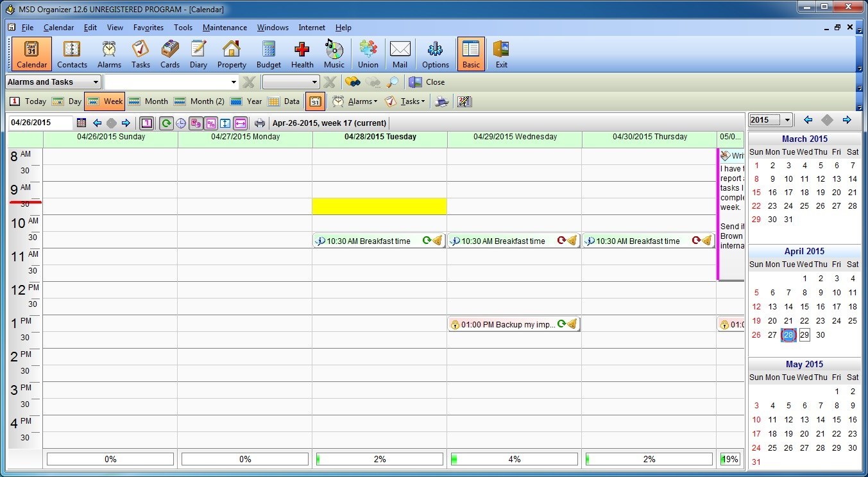Click the printer icon beside the week label

pos(260,123)
